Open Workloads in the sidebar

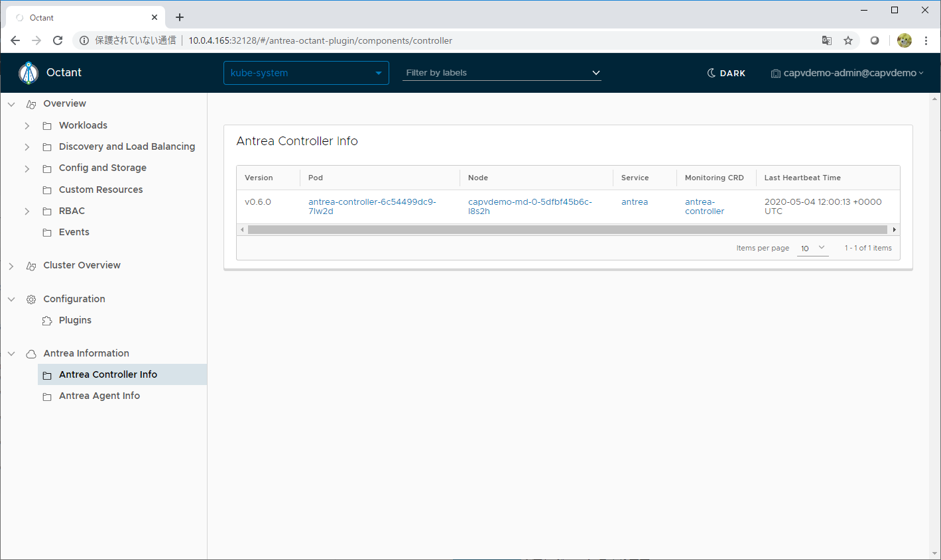pos(83,125)
